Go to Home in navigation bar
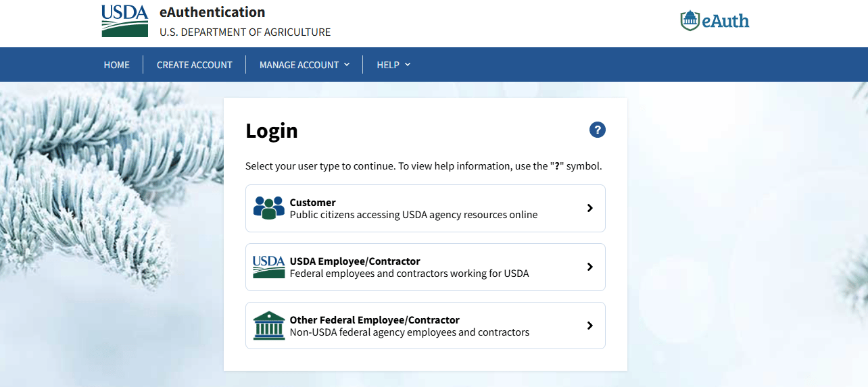The image size is (868, 387). pos(117,65)
